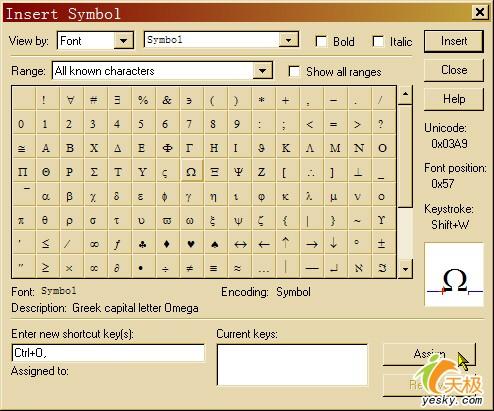The image size is (494, 411).
Task: Check the Show all ranges option
Action: (294, 71)
